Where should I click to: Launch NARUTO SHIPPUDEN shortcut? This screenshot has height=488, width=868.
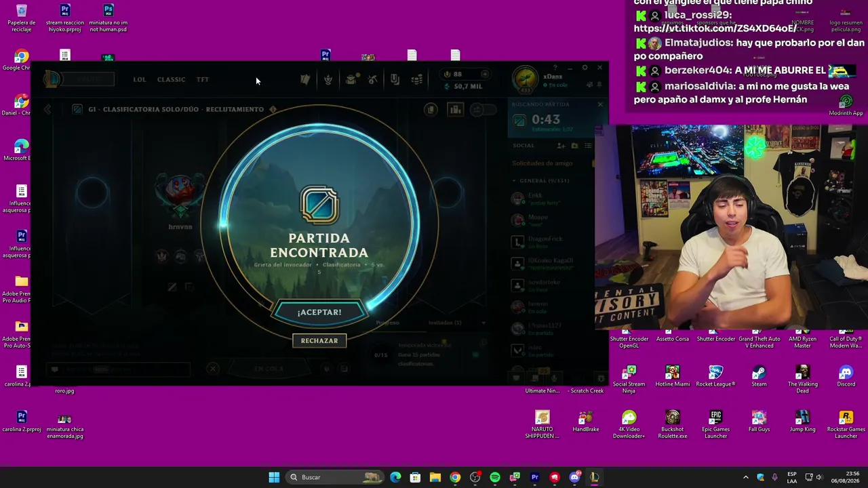pos(542,425)
